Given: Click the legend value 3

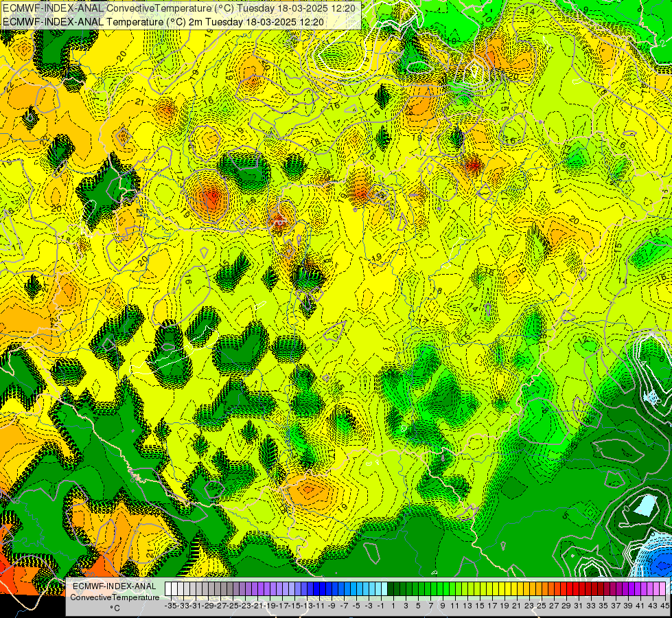Looking at the screenshot, I should pos(406,606).
